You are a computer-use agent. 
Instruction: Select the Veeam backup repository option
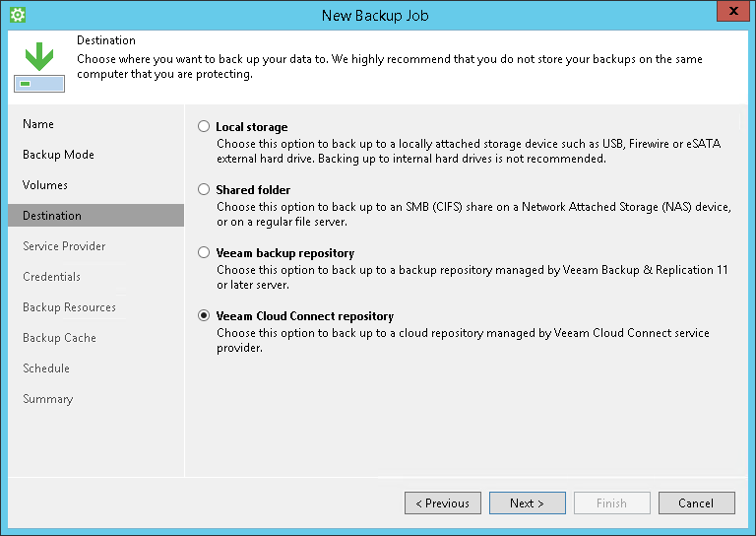(204, 252)
